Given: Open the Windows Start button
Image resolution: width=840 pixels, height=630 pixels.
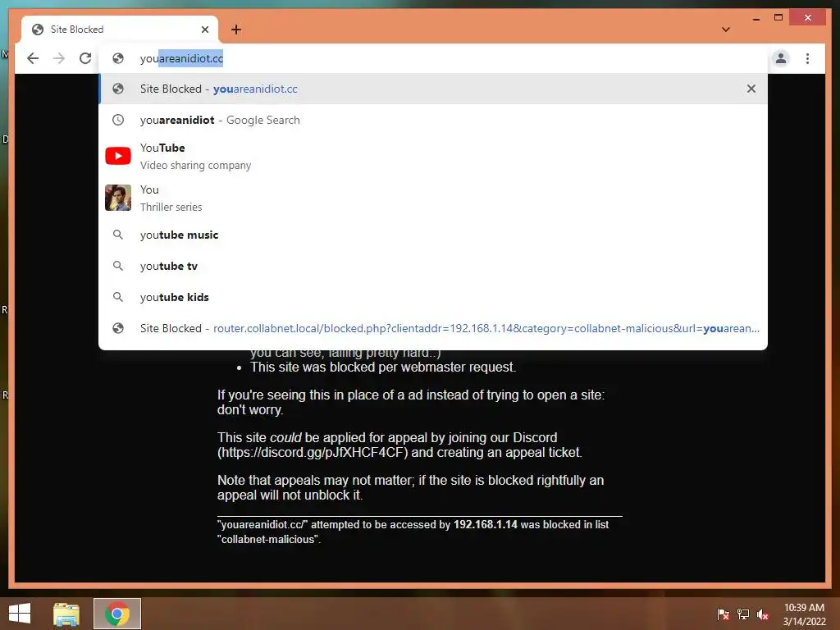Looking at the screenshot, I should click(x=20, y=614).
